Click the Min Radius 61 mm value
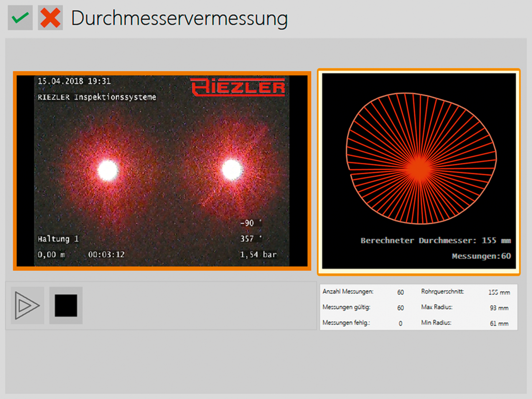This screenshot has width=532, height=399. (499, 323)
